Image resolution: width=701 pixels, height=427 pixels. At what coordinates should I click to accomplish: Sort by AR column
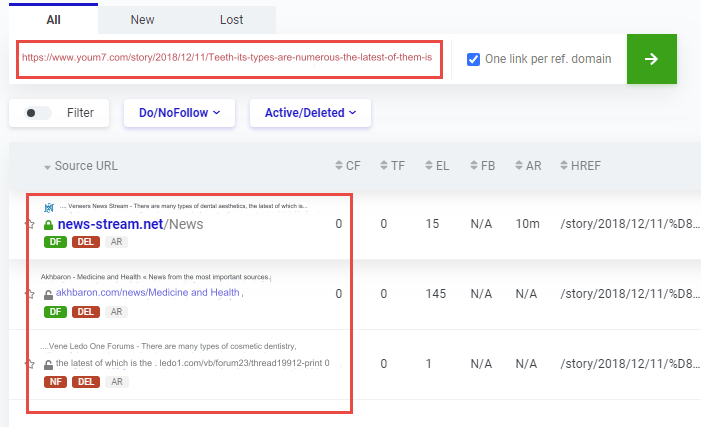coord(528,166)
